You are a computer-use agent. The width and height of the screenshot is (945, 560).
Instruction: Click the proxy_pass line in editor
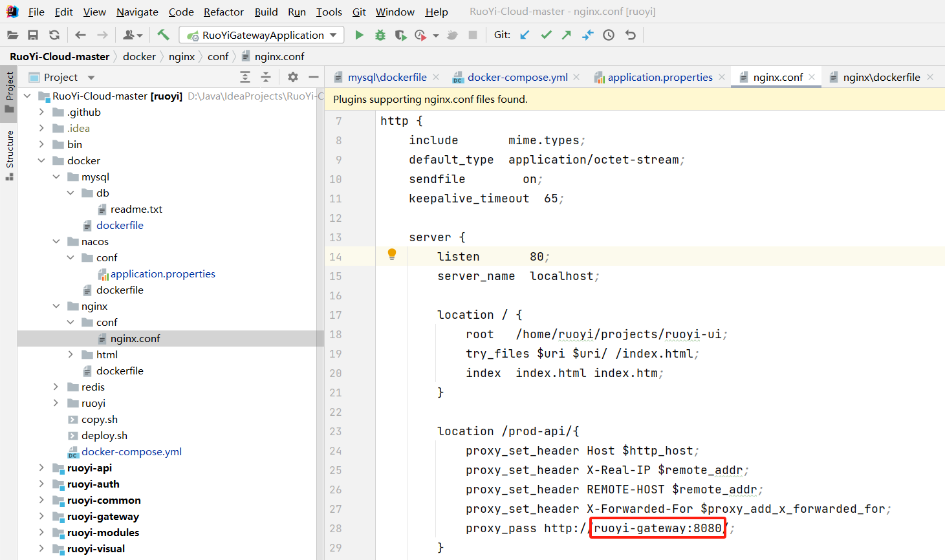600,528
